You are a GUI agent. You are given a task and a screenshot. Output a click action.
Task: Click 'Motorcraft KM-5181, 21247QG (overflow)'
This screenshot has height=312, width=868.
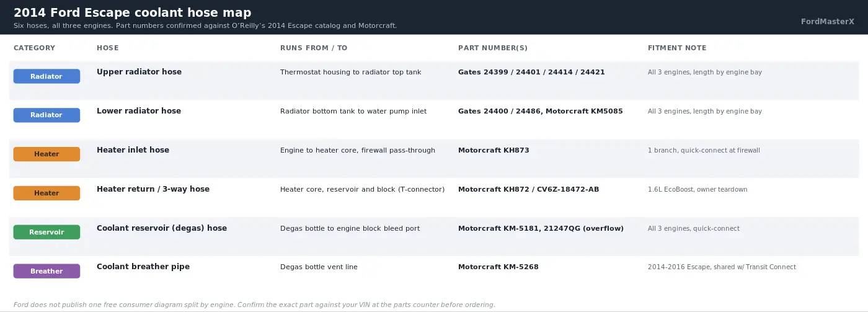pyautogui.click(x=541, y=229)
